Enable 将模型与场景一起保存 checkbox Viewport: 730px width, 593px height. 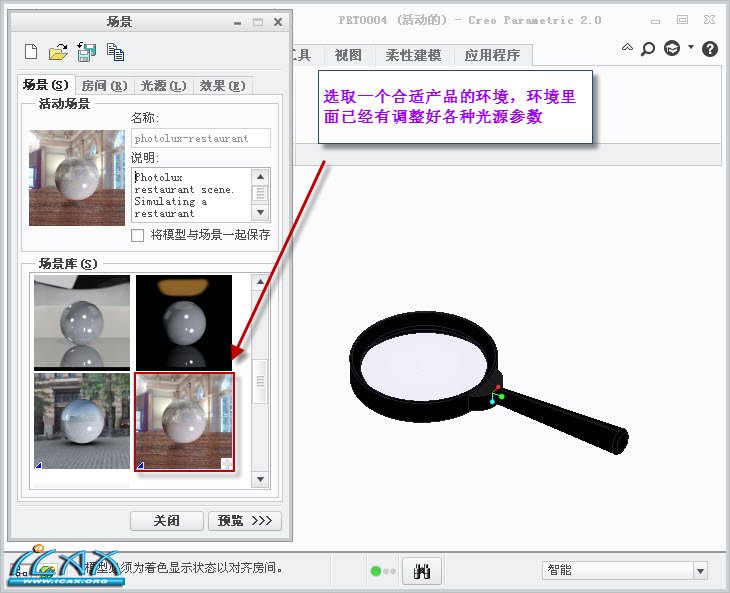pos(137,235)
